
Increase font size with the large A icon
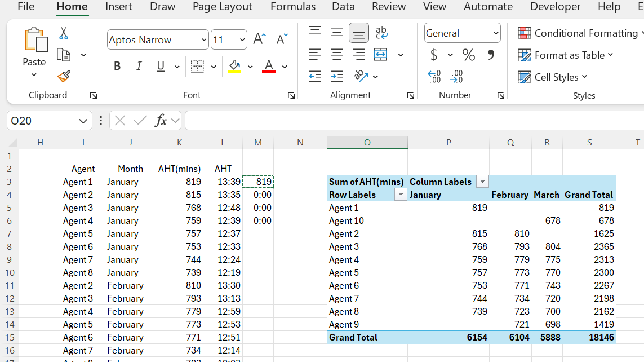pos(260,39)
